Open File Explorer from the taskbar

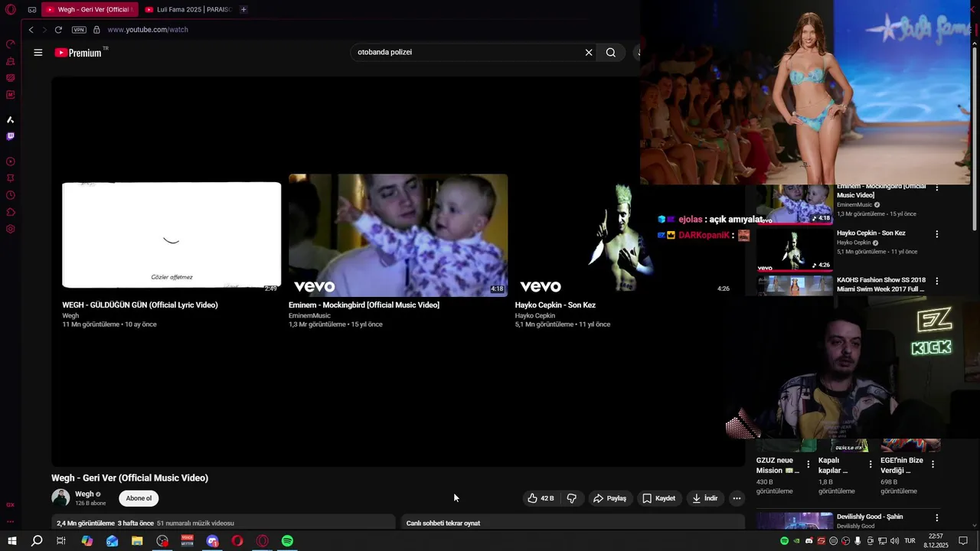(x=137, y=541)
